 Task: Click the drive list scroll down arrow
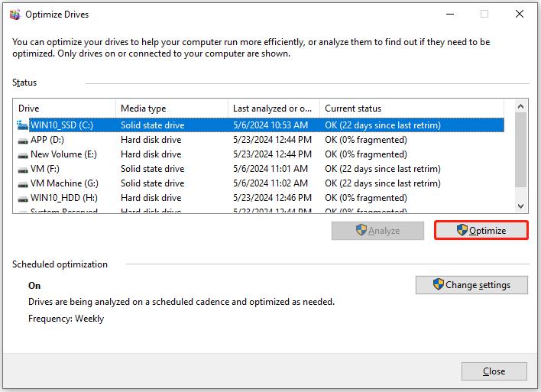[x=520, y=206]
